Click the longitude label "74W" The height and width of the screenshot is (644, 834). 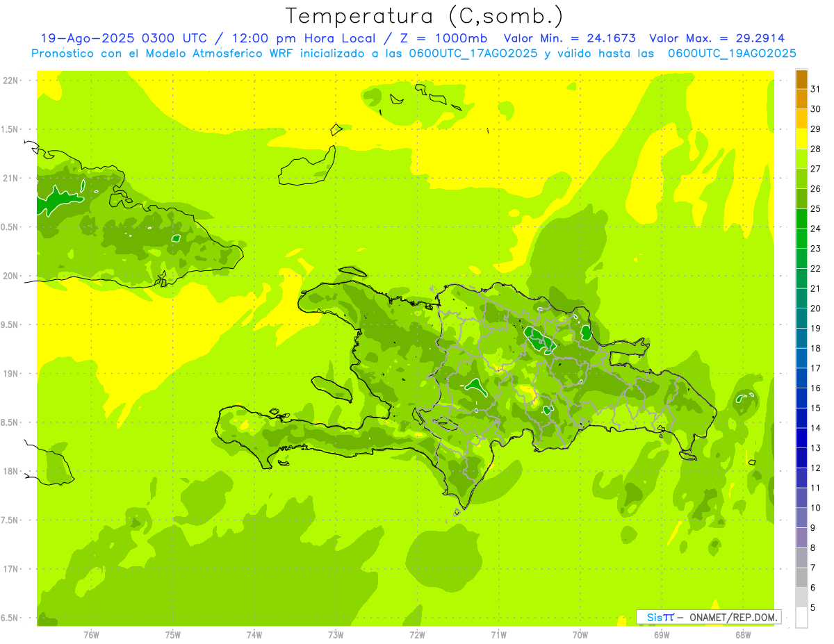[x=254, y=634]
